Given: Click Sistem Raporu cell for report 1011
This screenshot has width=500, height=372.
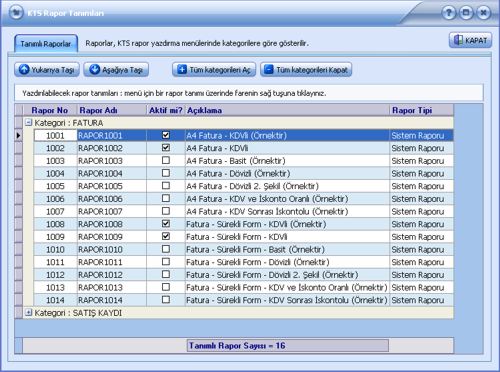Looking at the screenshot, I should [421, 262].
